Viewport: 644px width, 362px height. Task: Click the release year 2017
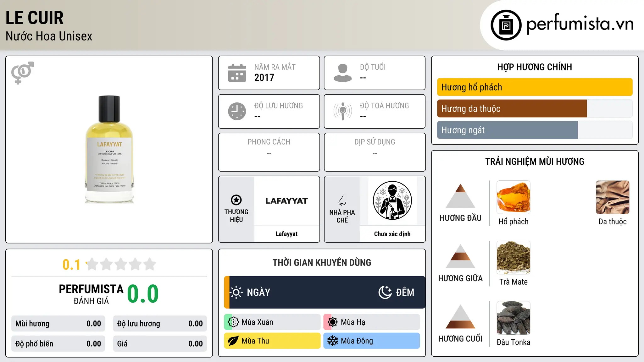click(264, 78)
